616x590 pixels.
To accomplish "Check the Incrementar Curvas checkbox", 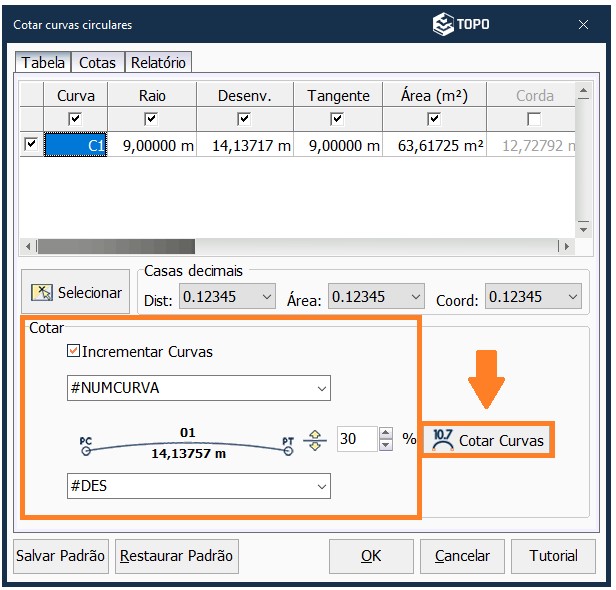I will pos(73,352).
